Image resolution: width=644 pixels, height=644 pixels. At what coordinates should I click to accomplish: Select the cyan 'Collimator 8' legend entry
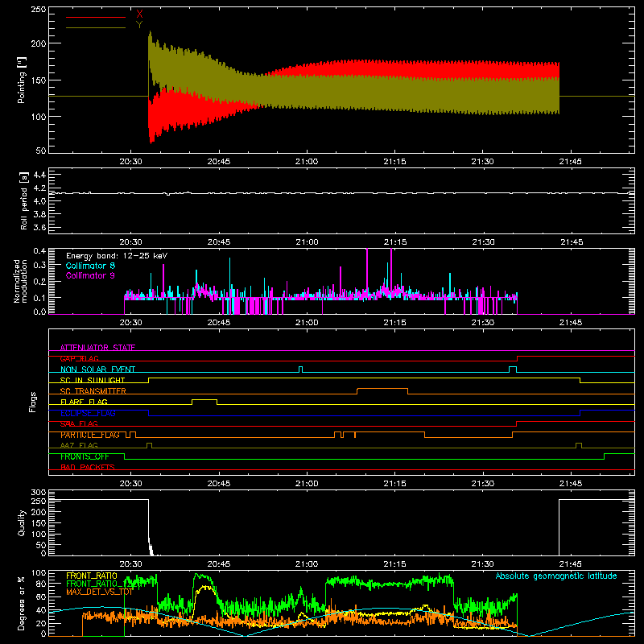coord(90,266)
